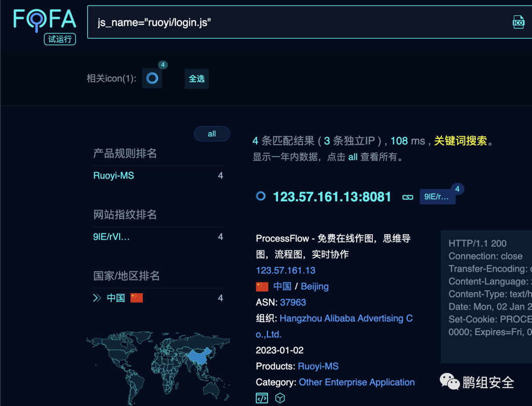Open the FOFA logo homepage

[x=44, y=20]
